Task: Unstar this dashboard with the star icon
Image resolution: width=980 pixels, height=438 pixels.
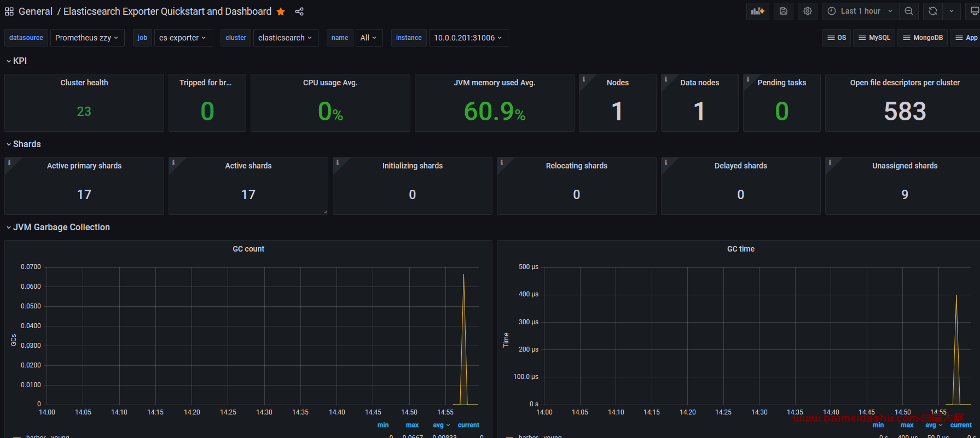Action: coord(281,11)
